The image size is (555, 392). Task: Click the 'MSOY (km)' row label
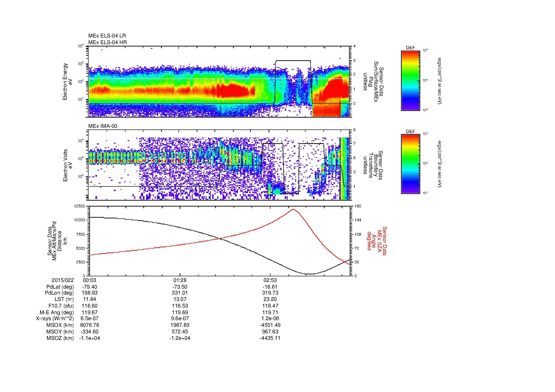[x=61, y=332]
